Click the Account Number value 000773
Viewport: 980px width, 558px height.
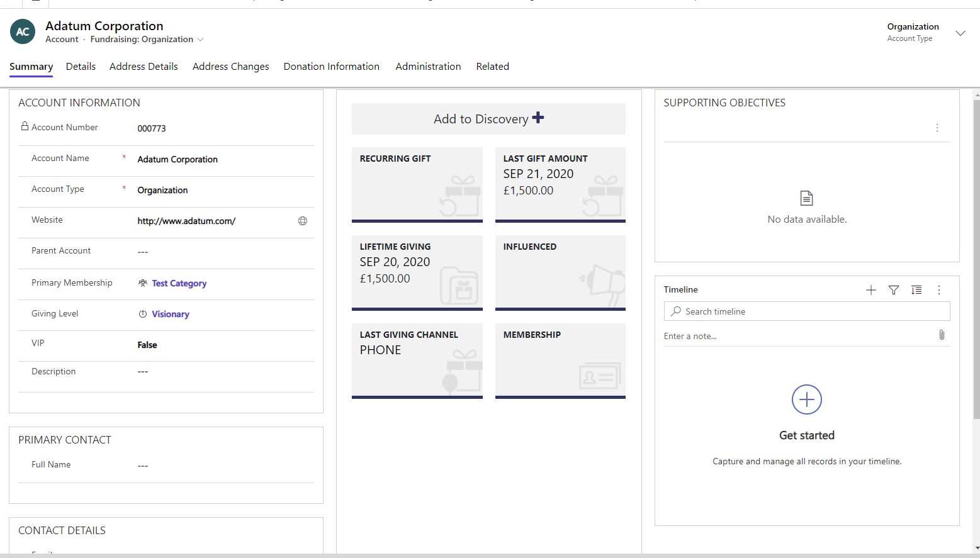pyautogui.click(x=152, y=129)
